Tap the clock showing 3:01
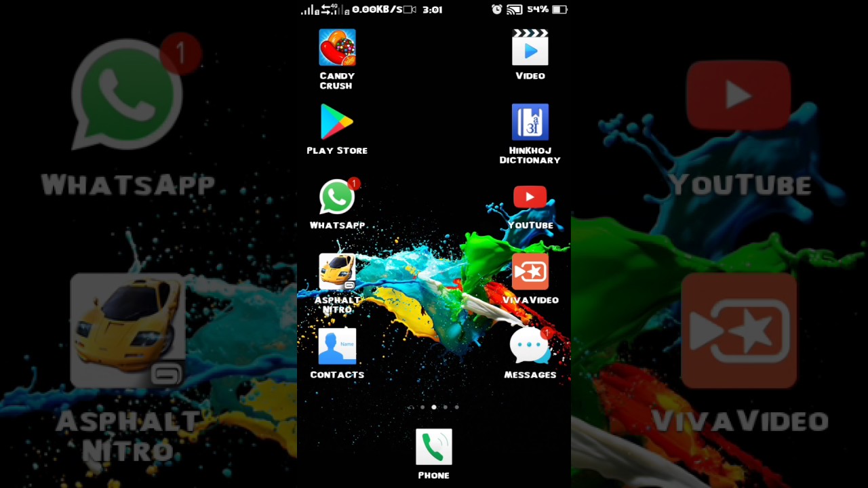 point(431,9)
